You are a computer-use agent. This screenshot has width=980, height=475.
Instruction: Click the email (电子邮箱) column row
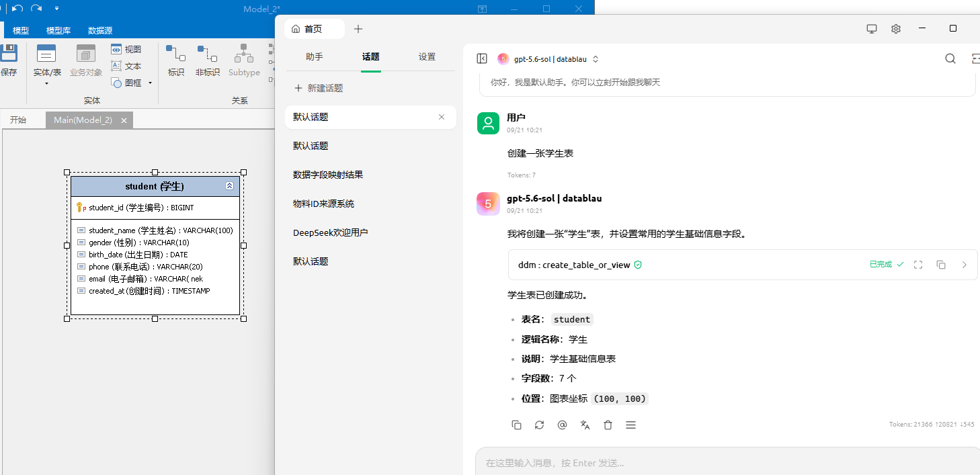(x=140, y=279)
